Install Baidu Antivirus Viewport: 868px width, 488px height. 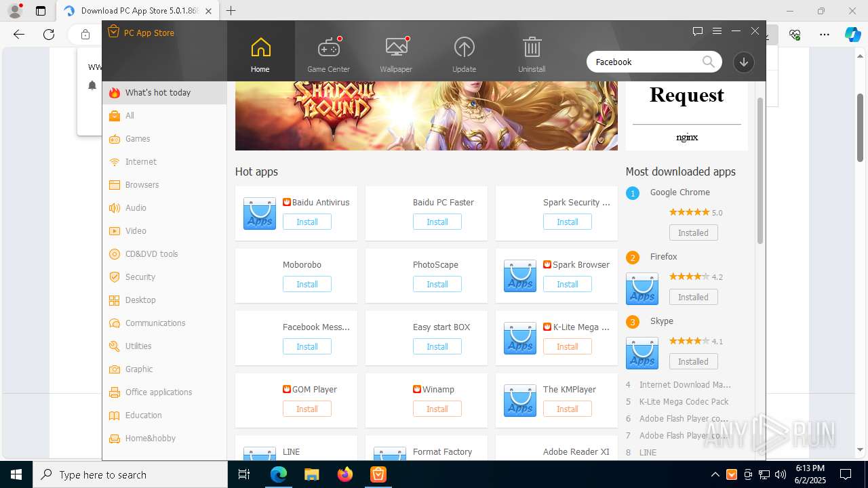pos(307,222)
